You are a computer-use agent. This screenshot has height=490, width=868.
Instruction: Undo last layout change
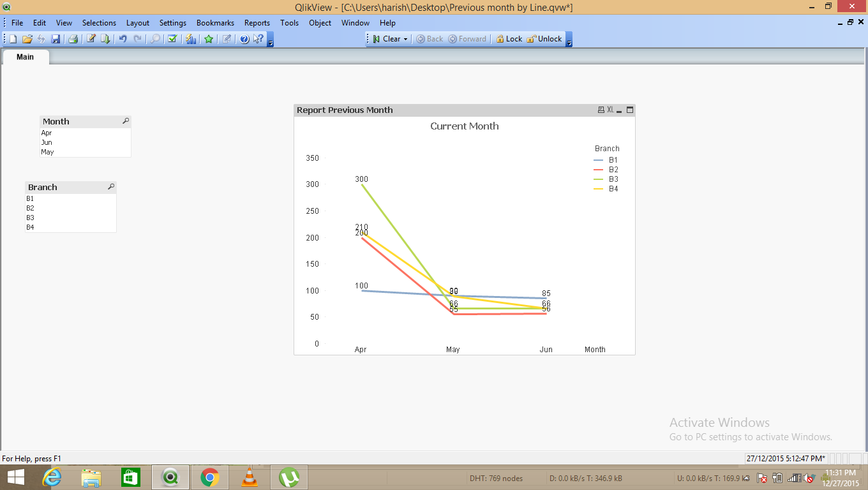(123, 39)
